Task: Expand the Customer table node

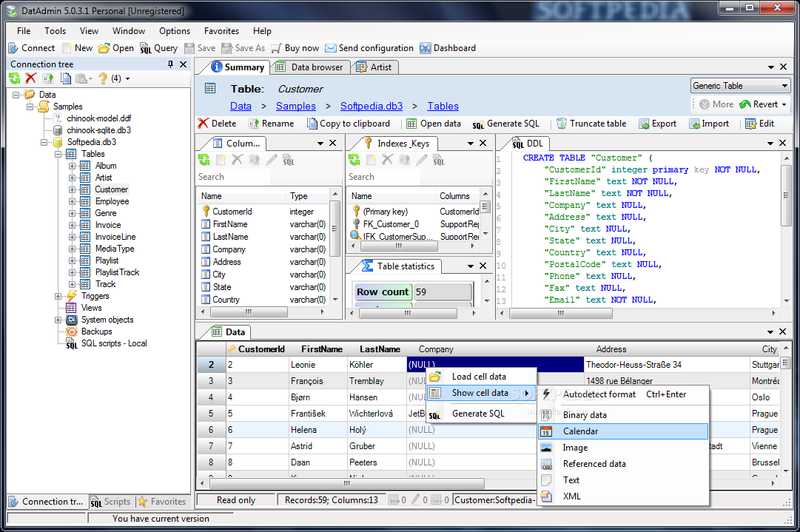Action: [72, 189]
